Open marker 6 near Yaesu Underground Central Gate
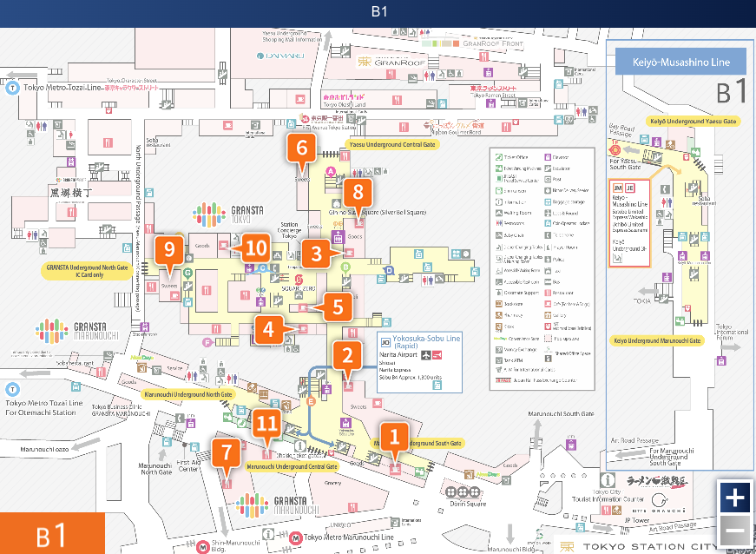756x554 pixels. (301, 148)
